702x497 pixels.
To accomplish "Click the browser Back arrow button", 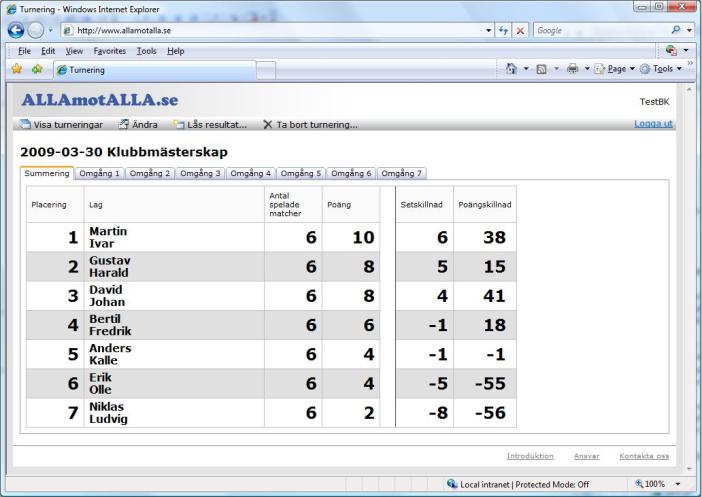I will [14, 31].
